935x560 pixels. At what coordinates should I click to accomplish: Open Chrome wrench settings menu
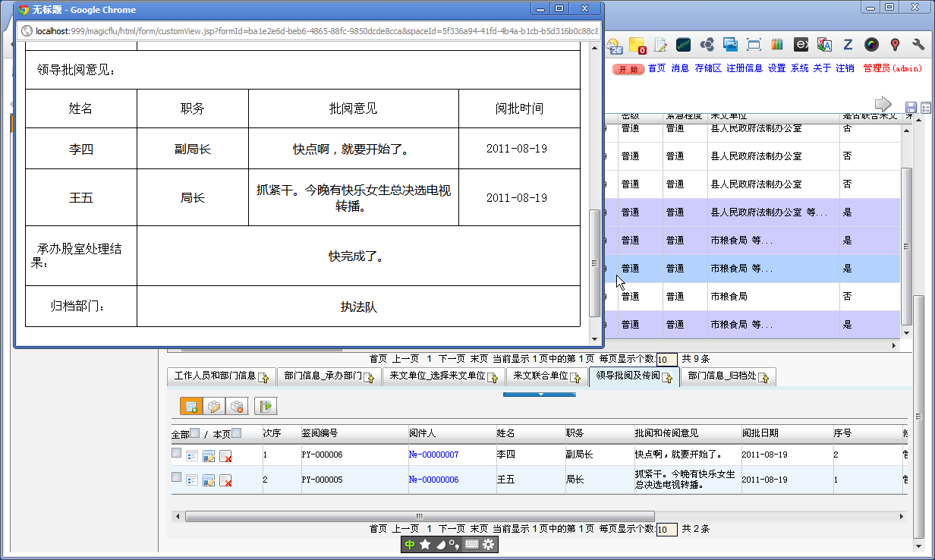[919, 46]
